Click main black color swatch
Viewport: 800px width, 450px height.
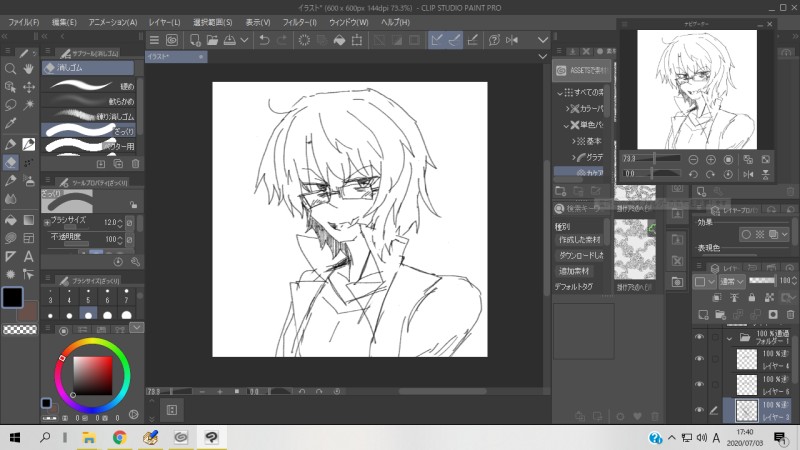[x=12, y=297]
